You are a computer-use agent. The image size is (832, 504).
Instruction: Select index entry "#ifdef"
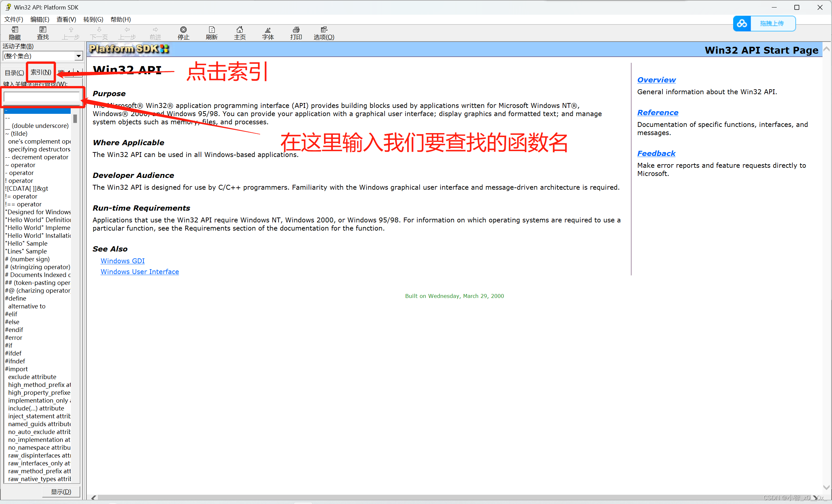pyautogui.click(x=13, y=353)
